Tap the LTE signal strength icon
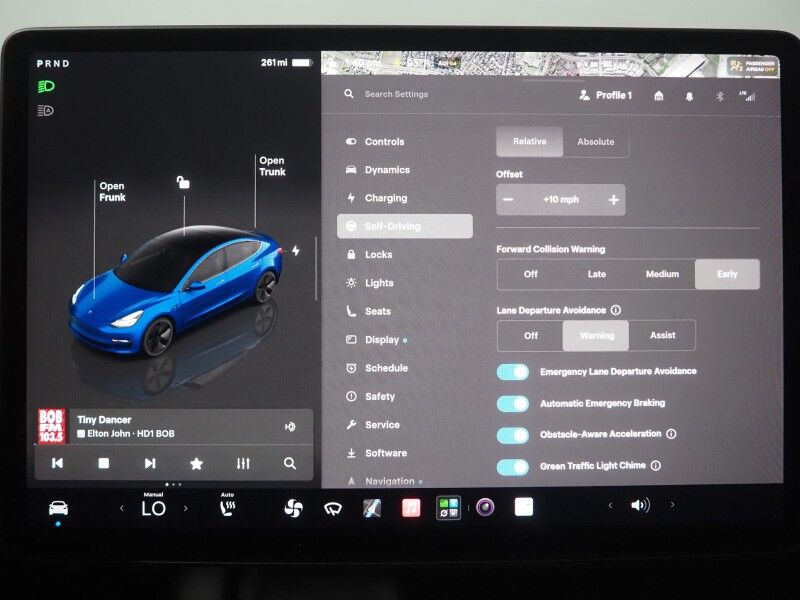 (747, 95)
